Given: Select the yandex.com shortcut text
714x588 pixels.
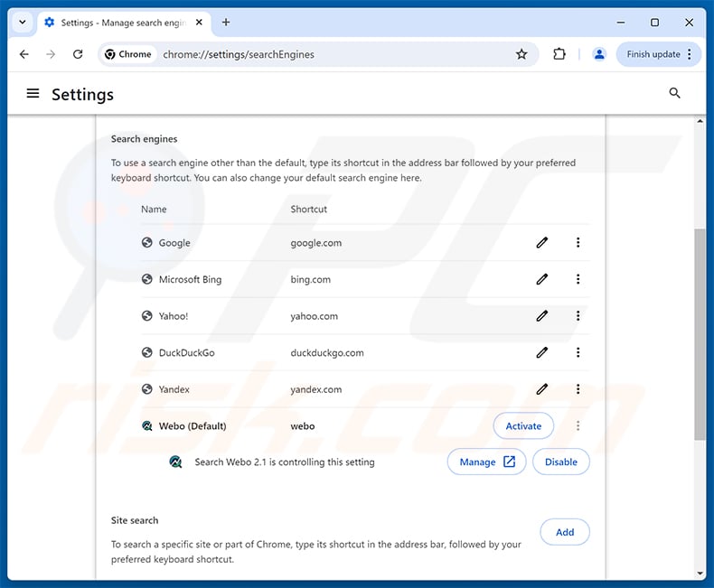Looking at the screenshot, I should (x=316, y=389).
